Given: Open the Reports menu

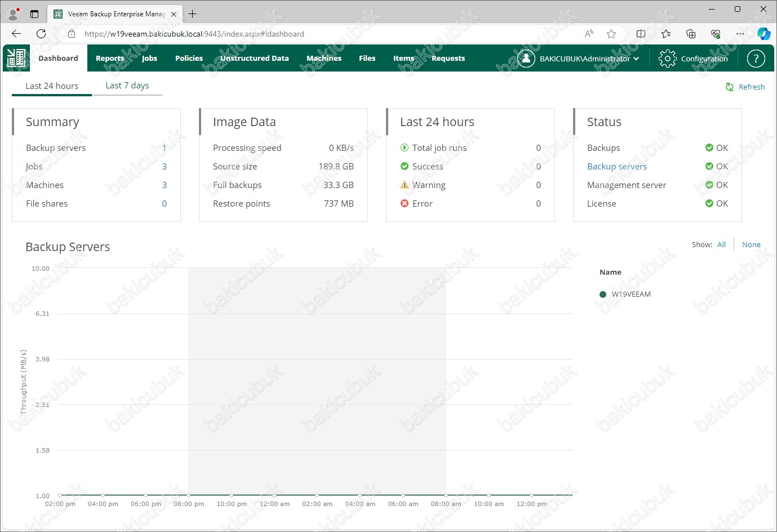Looking at the screenshot, I should [x=110, y=58].
